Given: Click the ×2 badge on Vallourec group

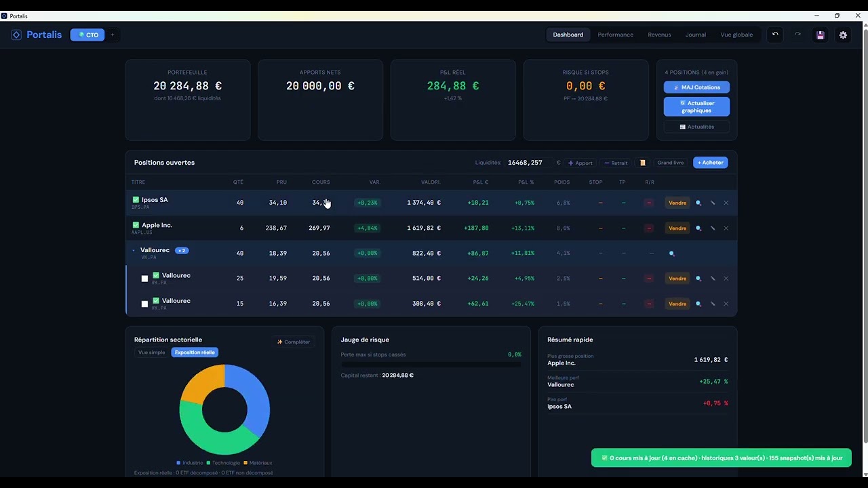Looking at the screenshot, I should point(182,251).
